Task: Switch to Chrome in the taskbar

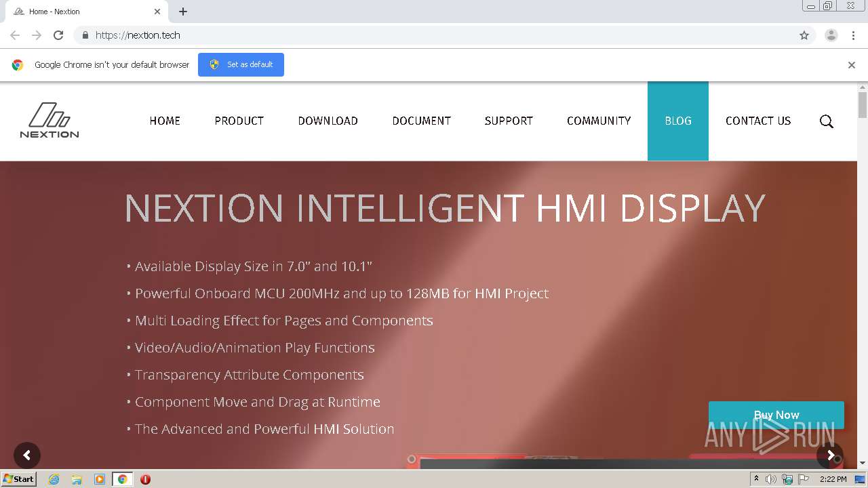Action: click(x=123, y=479)
